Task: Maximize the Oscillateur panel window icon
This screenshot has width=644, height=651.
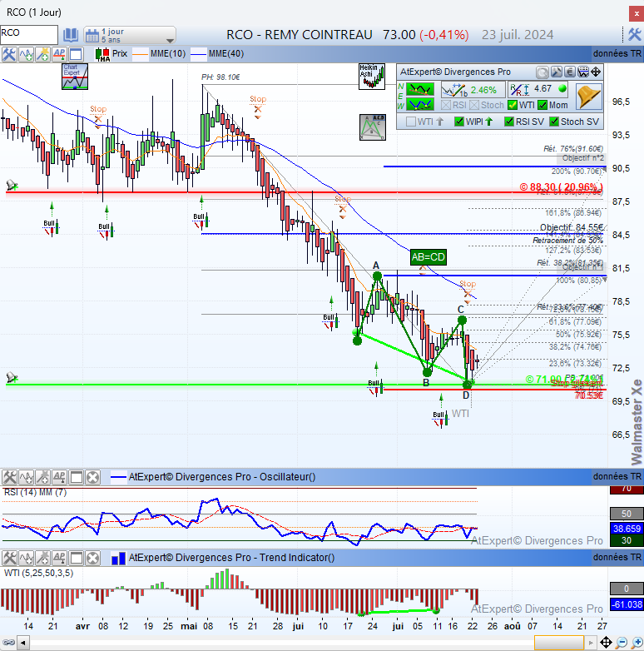Action: pyautogui.click(x=76, y=478)
